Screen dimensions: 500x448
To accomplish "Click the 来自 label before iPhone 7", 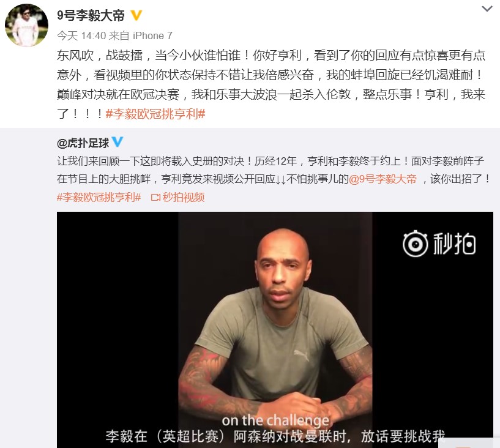I will coord(119,35).
